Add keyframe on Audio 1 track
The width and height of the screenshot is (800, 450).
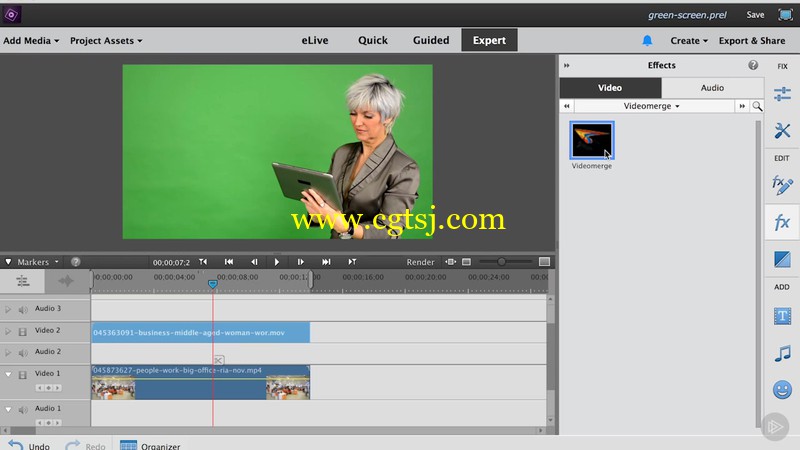48,422
